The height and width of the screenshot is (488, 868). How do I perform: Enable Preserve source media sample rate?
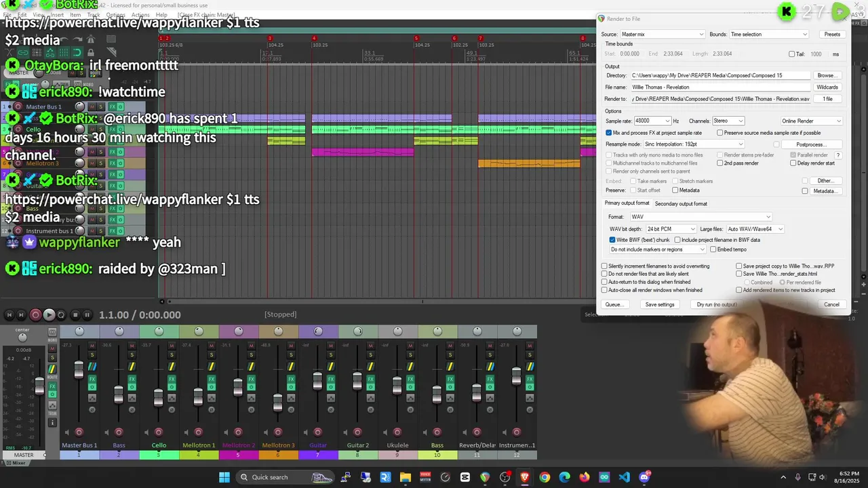720,133
